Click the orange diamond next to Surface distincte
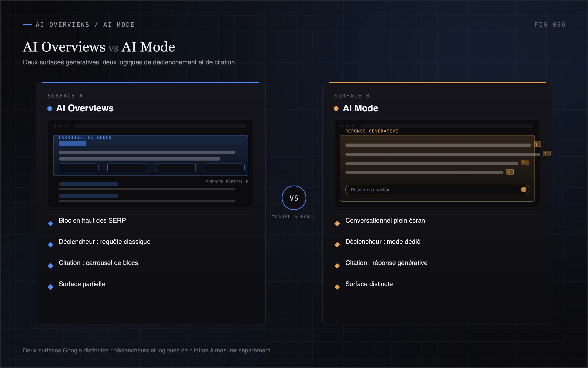Image resolution: width=588 pixels, height=368 pixels. (337, 287)
